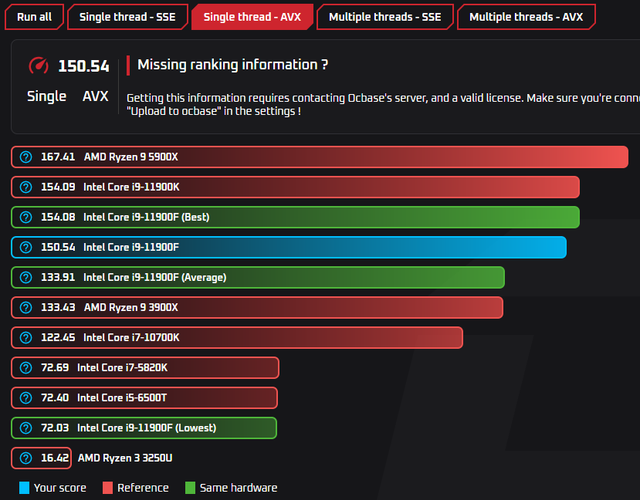Open the Multiple threads - SSE tab
Image resolution: width=640 pixels, height=500 pixels.
(385, 17)
